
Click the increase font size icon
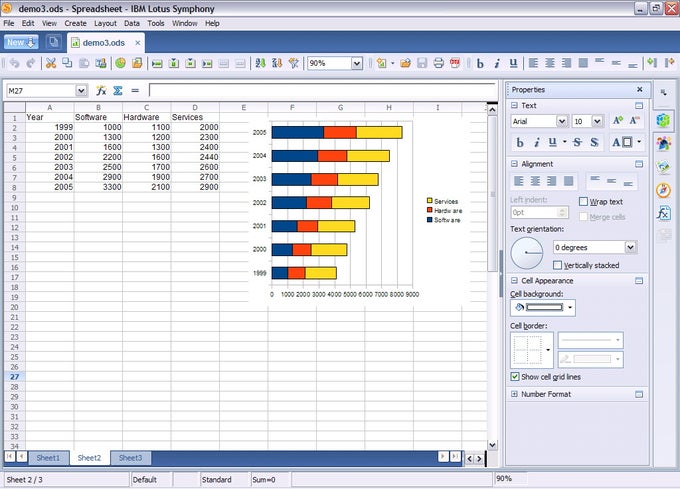coord(618,121)
